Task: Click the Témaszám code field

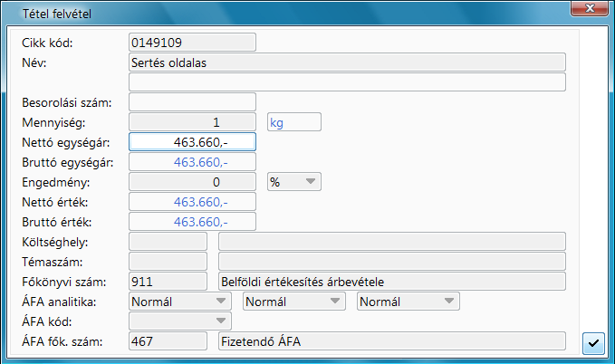Action: point(168,261)
